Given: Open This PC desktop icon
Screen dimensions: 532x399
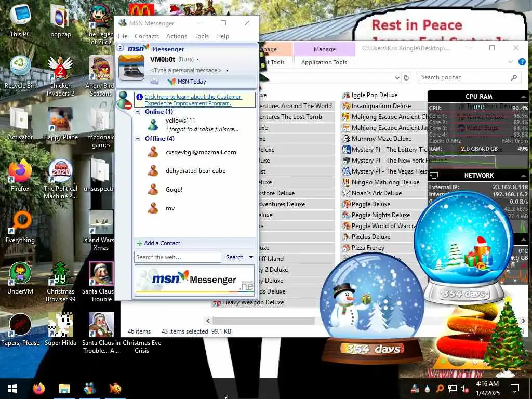Looking at the screenshot, I should 20,20.
